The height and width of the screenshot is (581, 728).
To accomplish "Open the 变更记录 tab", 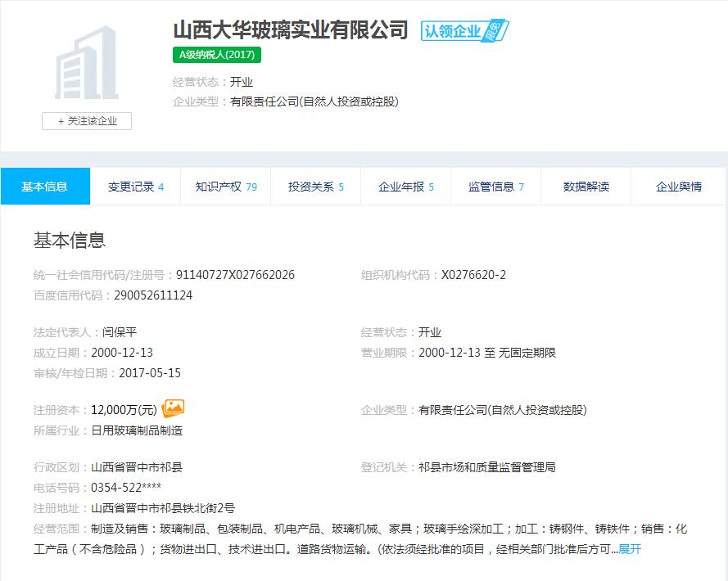I will 136,187.
